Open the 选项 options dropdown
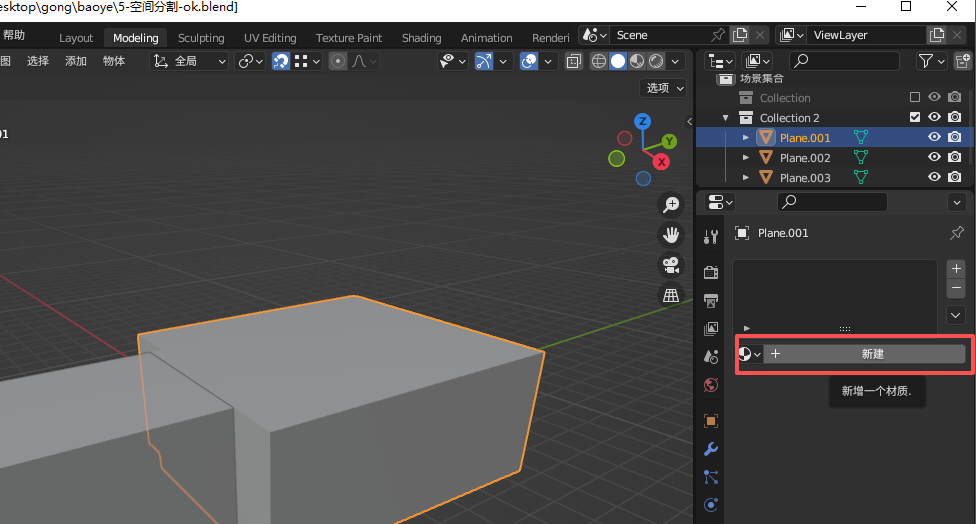This screenshot has height=524, width=976. [665, 88]
